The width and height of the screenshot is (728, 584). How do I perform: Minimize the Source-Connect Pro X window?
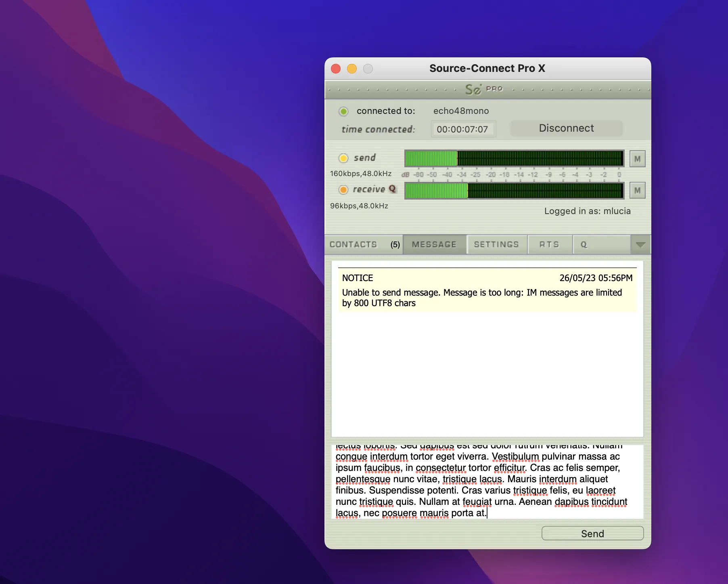(352, 69)
